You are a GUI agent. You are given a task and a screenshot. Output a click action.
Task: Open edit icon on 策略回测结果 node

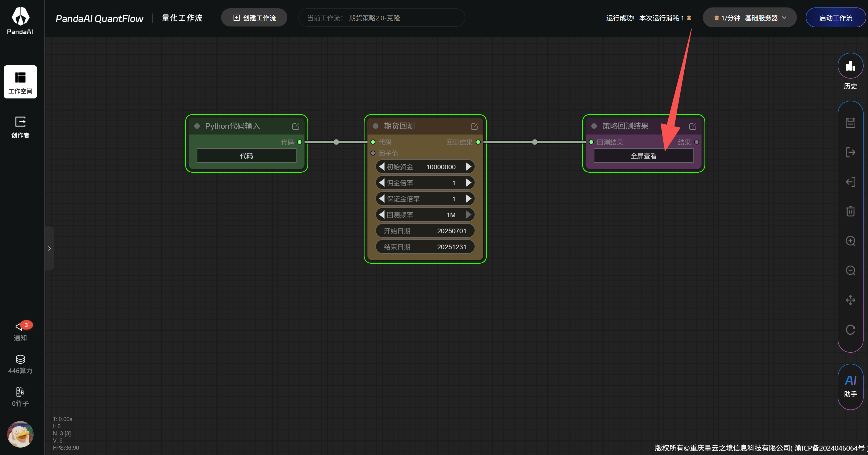[x=692, y=126]
